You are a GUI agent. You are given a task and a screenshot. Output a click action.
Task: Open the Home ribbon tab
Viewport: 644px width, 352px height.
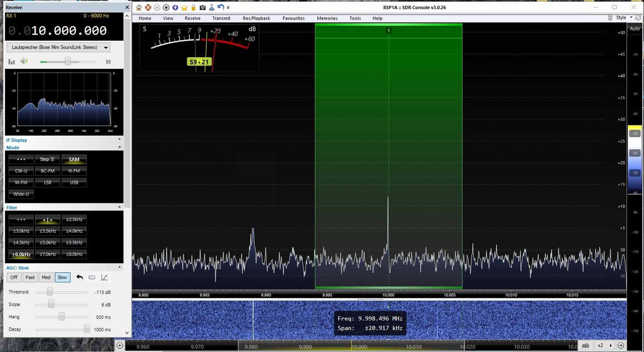[145, 18]
